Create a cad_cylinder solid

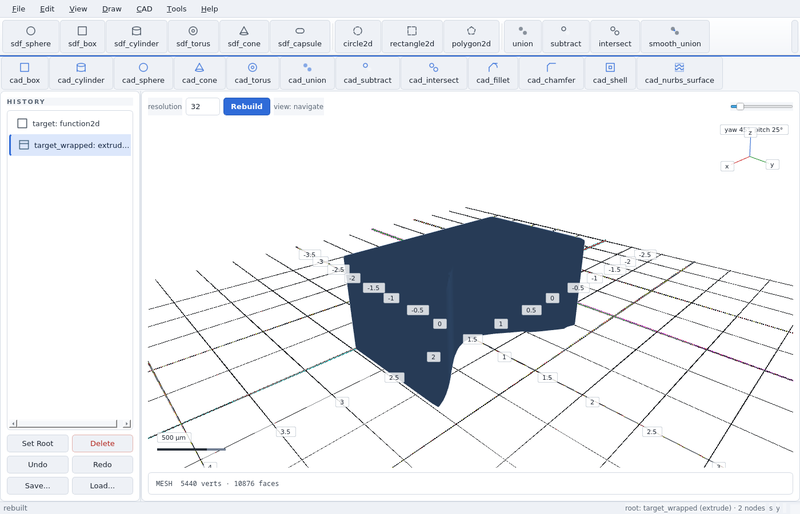[x=81, y=74]
